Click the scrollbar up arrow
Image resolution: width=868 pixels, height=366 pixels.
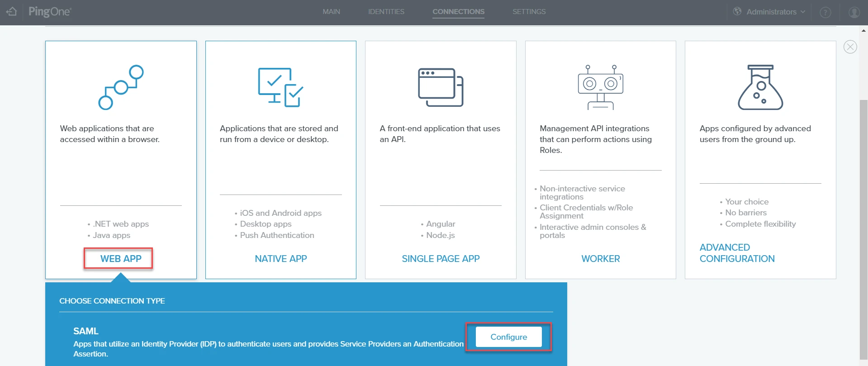[x=863, y=31]
